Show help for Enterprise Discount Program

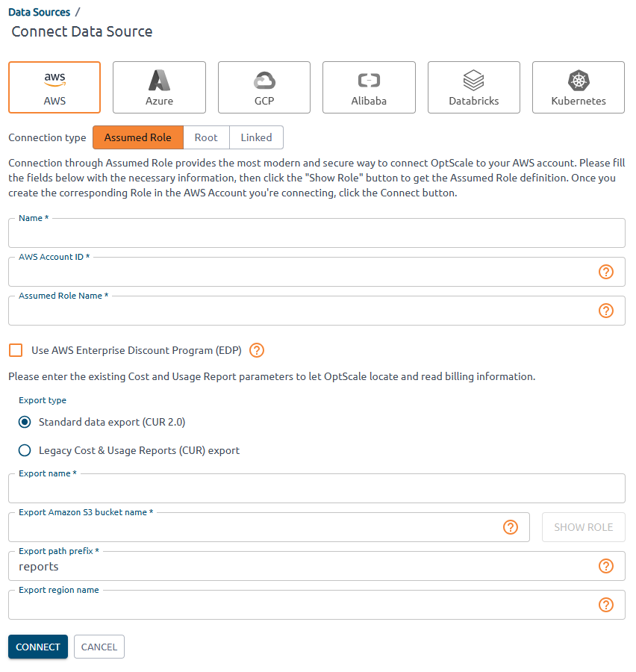pos(257,350)
